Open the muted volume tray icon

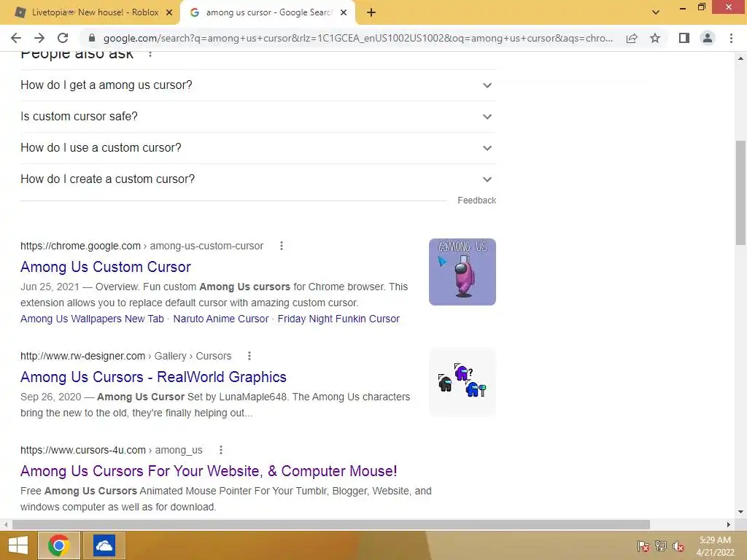[678, 546]
